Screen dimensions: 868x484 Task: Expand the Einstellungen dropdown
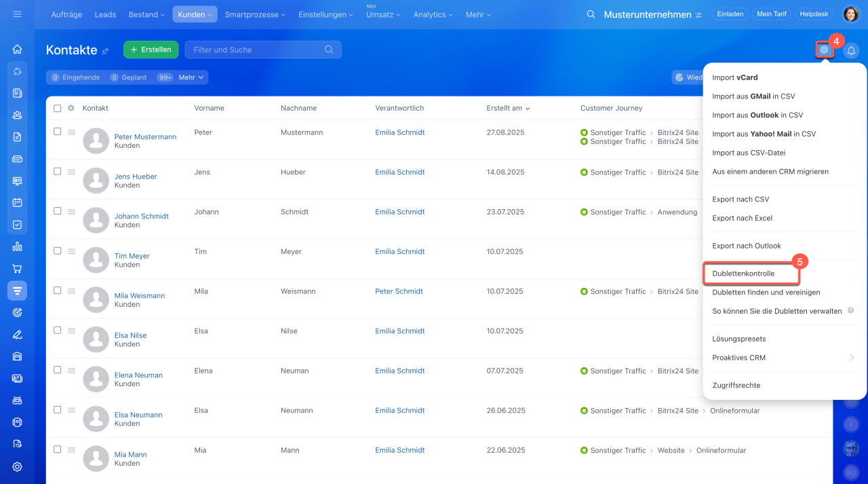pos(325,14)
